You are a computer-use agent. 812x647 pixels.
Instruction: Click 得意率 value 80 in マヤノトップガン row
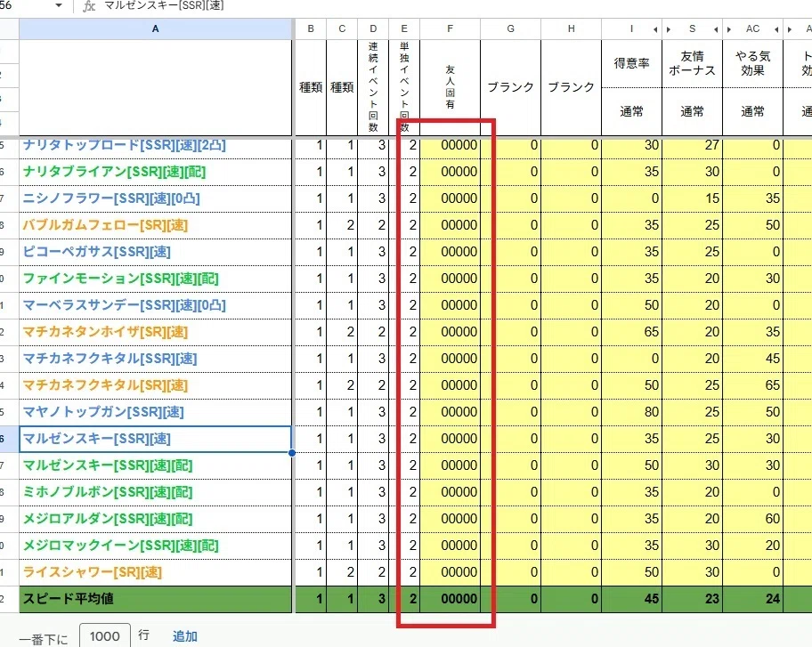tap(632, 412)
